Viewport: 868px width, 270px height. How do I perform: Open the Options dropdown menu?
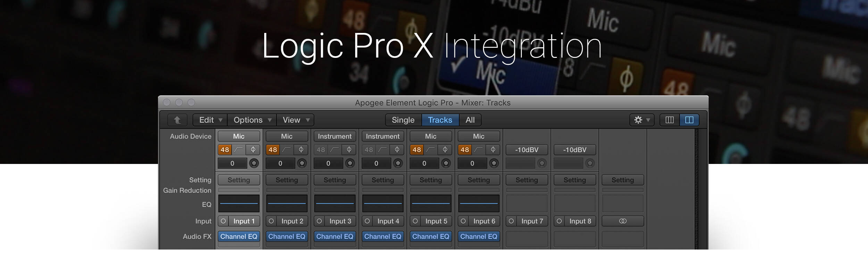[x=252, y=120]
